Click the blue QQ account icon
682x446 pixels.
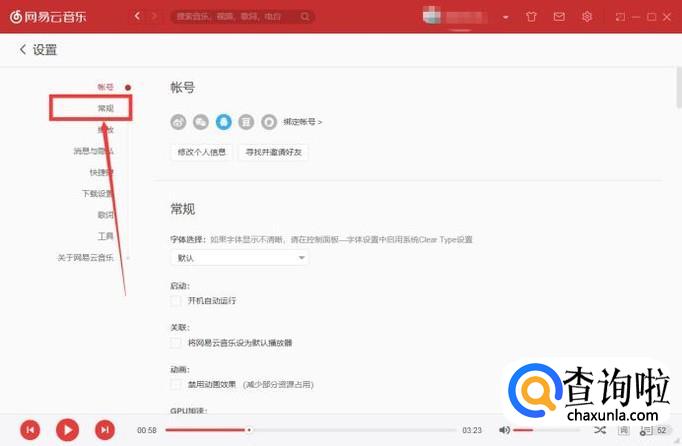tap(224, 122)
